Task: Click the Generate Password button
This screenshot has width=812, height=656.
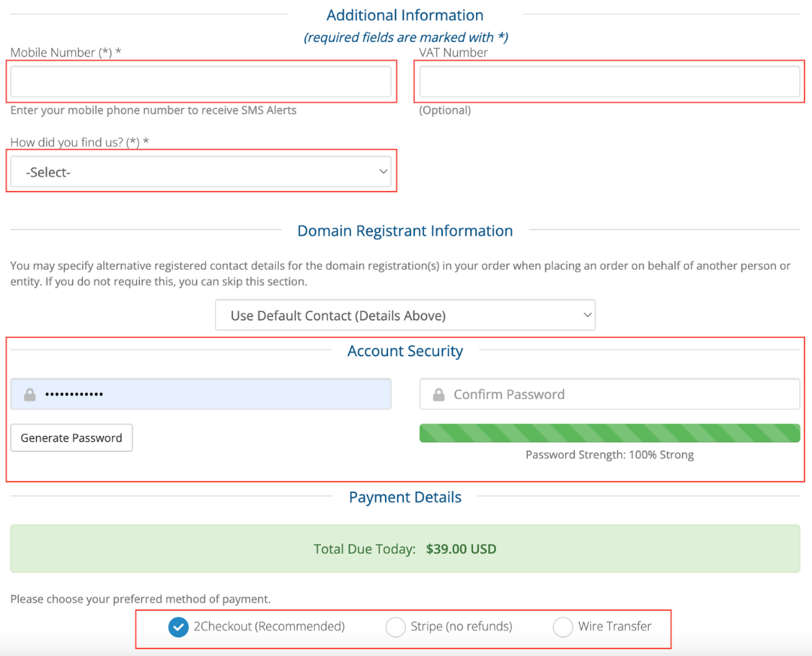Action: 71,438
